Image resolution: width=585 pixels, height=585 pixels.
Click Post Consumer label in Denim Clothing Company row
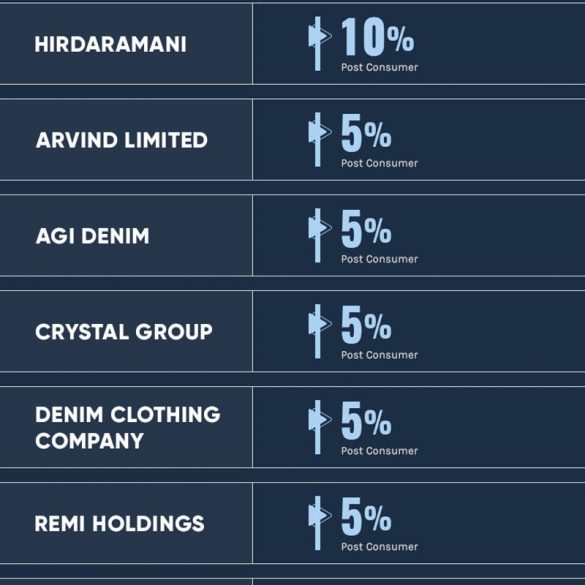(x=379, y=451)
